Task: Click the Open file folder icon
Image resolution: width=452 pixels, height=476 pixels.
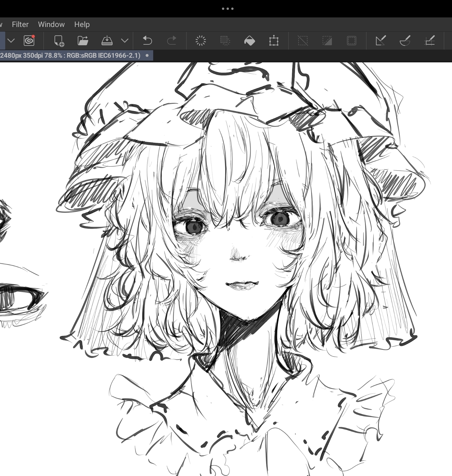Action: (x=83, y=41)
